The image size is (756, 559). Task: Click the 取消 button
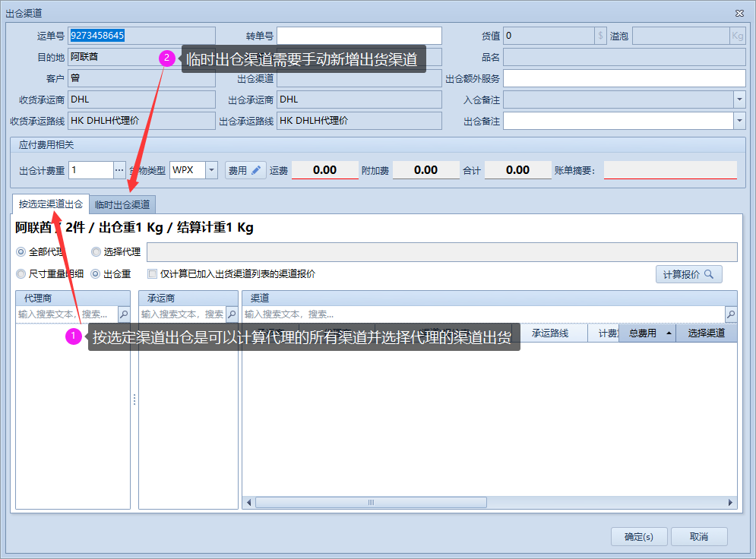[x=698, y=536]
